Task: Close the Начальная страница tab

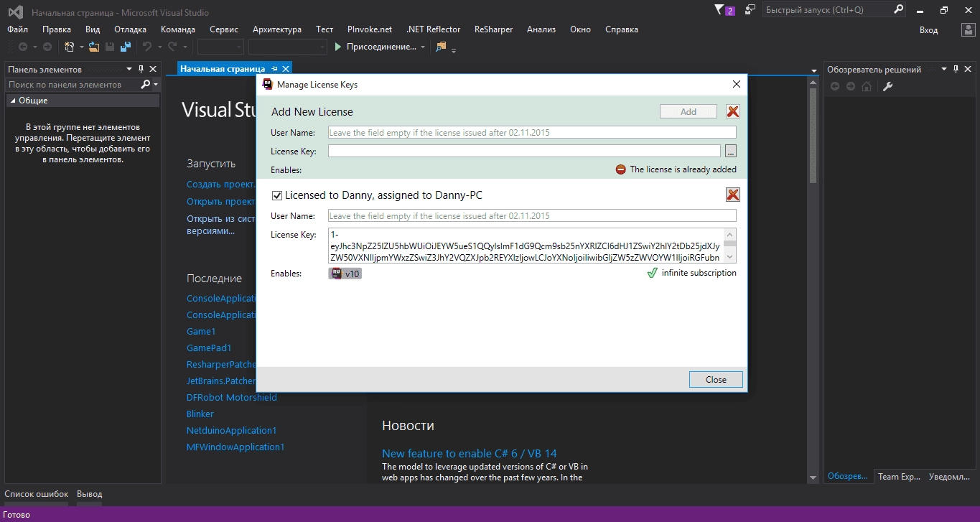Action: tap(285, 69)
